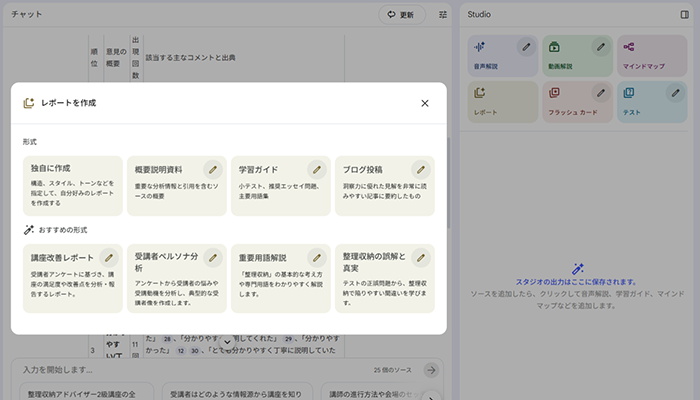Edit the 講座改善レポート suggested format
Viewport: 700px width, 400px height.
point(108,257)
